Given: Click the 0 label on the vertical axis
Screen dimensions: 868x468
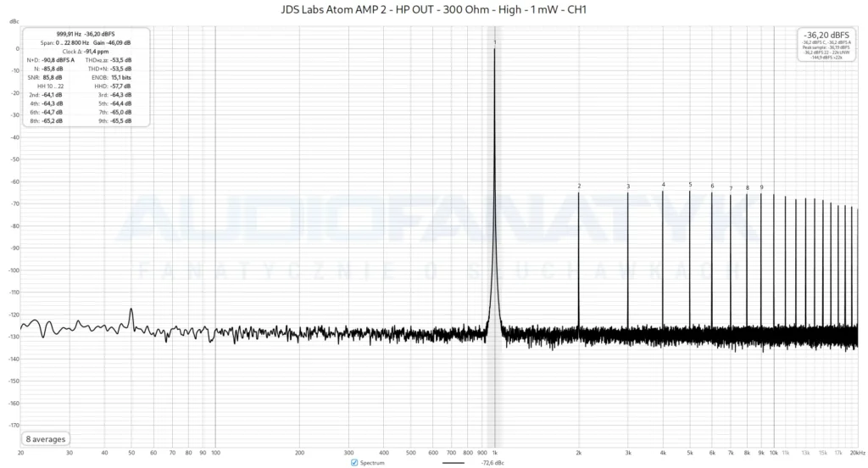Looking at the screenshot, I should [17, 48].
